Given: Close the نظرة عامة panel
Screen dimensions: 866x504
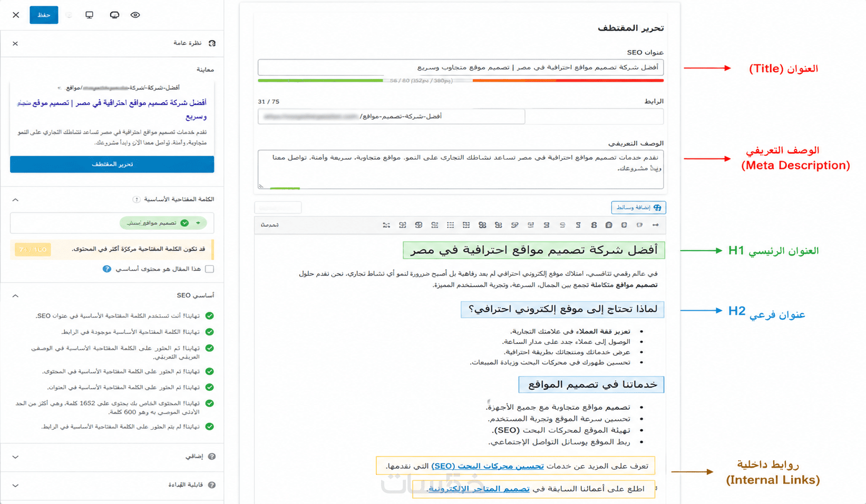Looking at the screenshot, I should click(x=15, y=44).
